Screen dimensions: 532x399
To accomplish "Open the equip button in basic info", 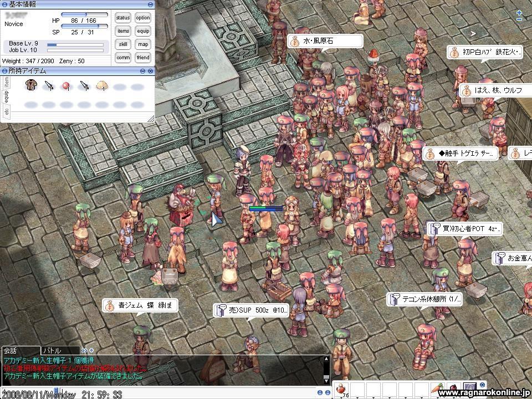I will click(143, 31).
